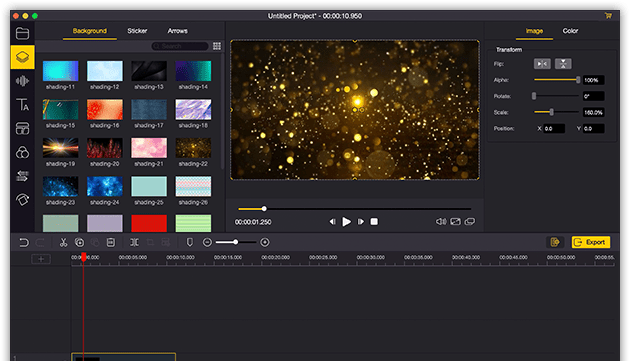Open the Audio waveform panel
The width and height of the screenshot is (630, 361).
point(22,81)
